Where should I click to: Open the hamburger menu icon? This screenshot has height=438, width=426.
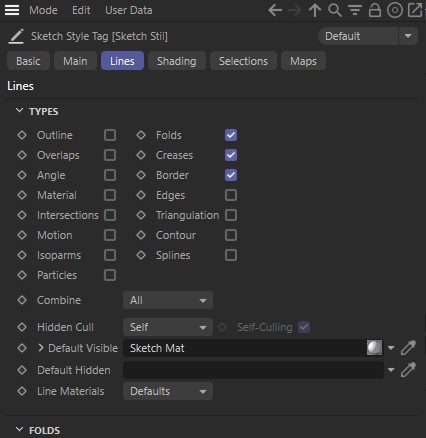click(x=12, y=10)
